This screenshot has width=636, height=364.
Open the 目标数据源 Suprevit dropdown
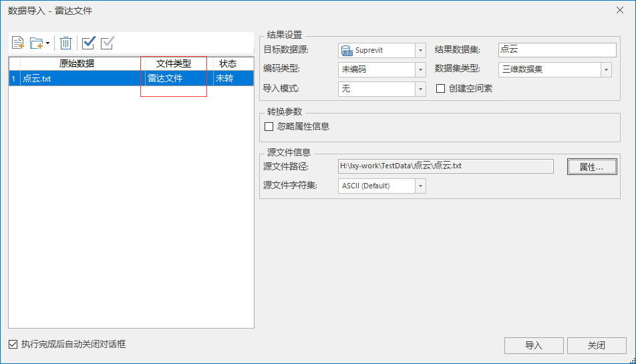point(421,50)
